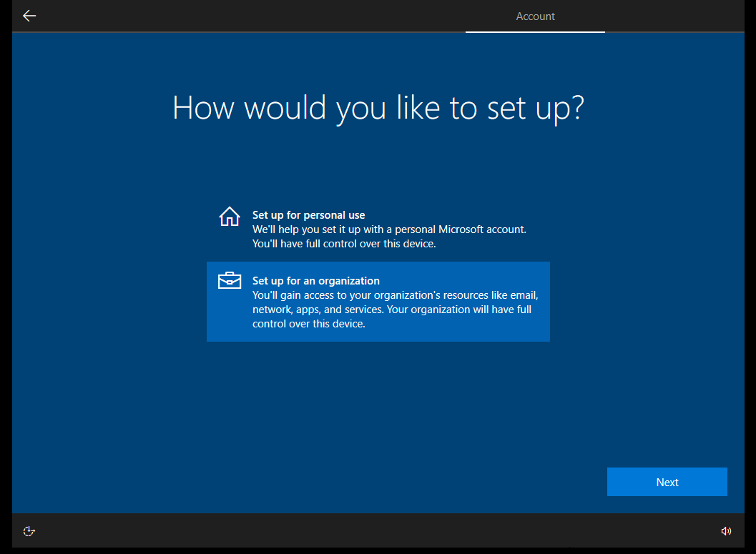Screen dimensions: 756x554
Task: Click the briefcase icon for organization setup
Action: (x=230, y=281)
